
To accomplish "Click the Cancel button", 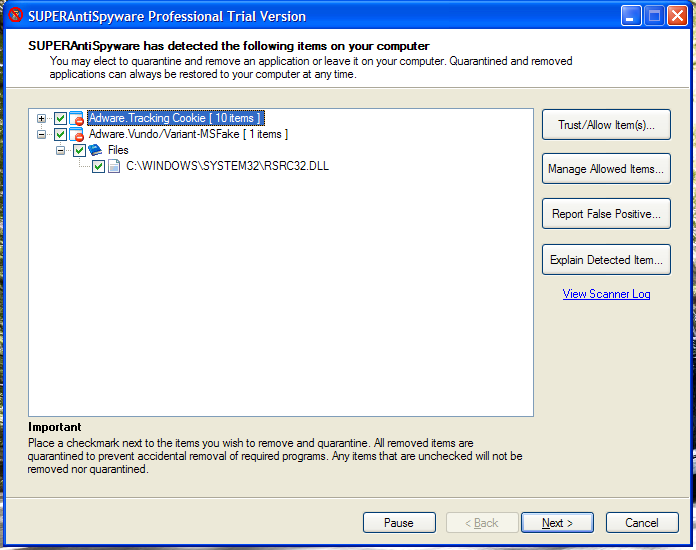I will (x=642, y=523).
